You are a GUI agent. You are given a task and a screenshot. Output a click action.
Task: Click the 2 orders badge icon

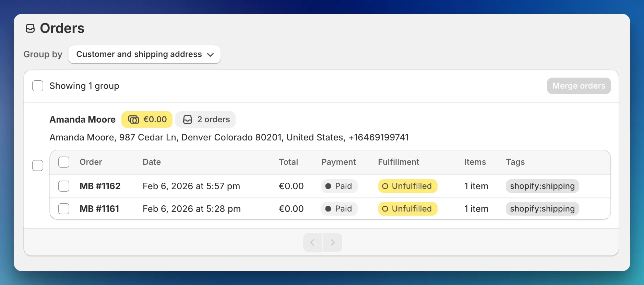[188, 119]
